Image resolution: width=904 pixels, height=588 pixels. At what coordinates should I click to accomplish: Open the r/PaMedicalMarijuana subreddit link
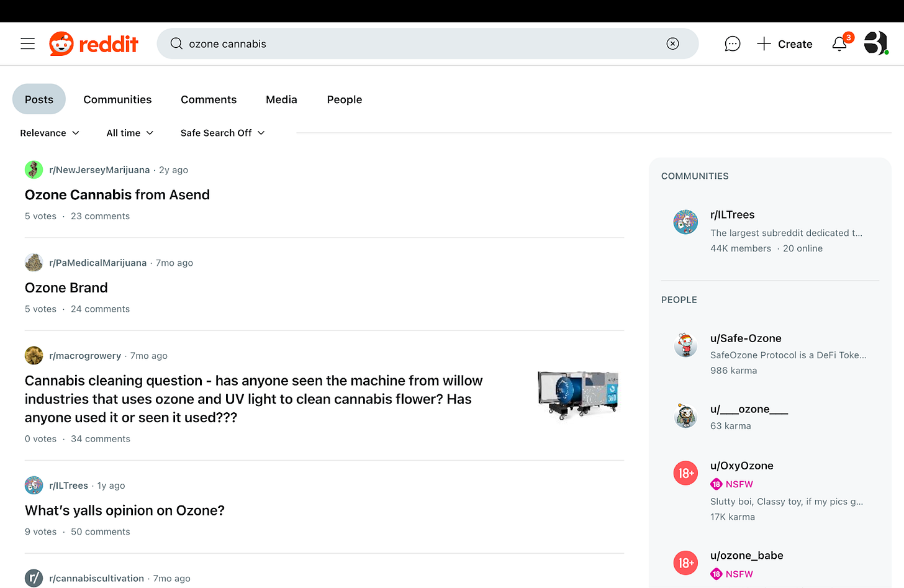[x=98, y=263]
